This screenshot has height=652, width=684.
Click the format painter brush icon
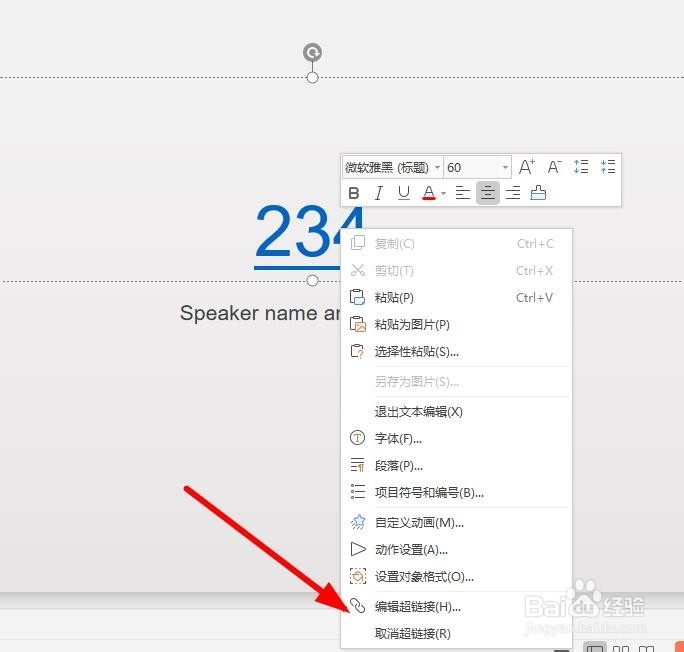538,193
